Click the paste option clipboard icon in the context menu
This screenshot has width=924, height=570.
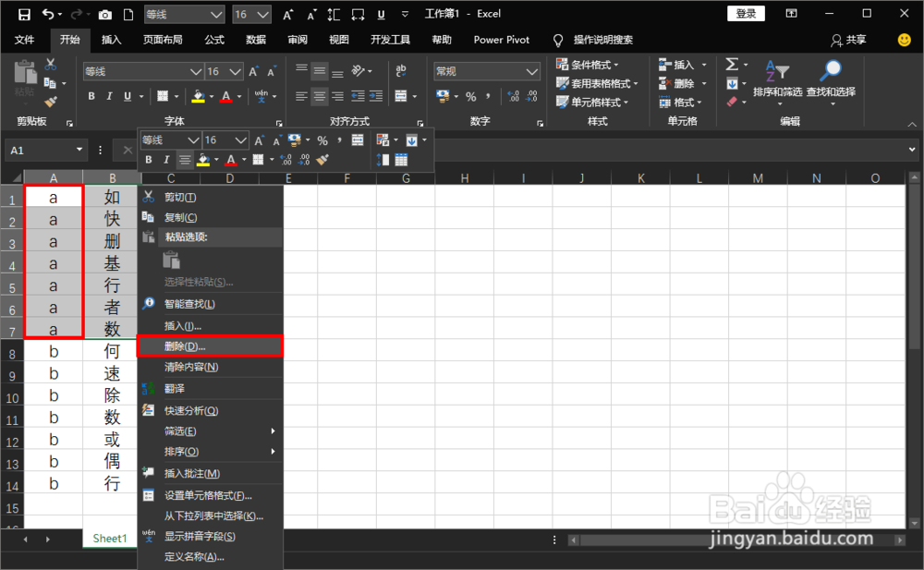click(x=172, y=260)
